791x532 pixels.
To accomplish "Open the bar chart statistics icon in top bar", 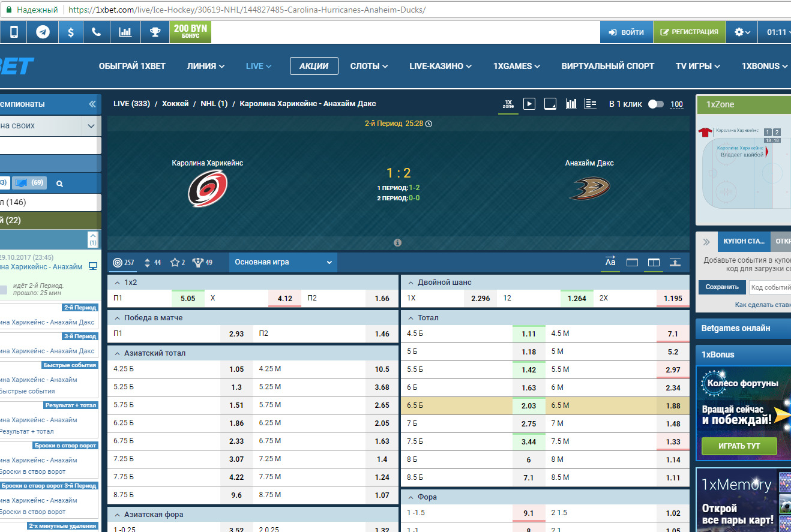I will pyautogui.click(x=125, y=32).
